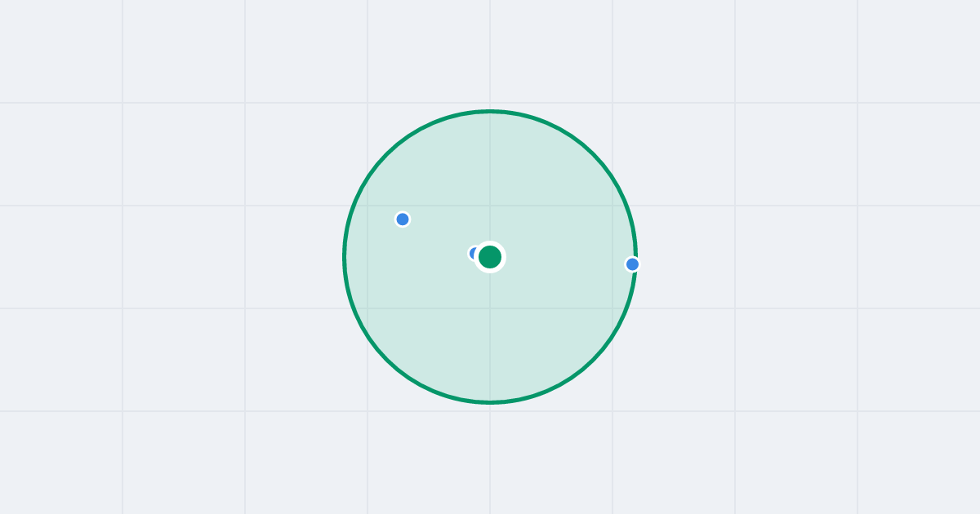
Task: Select the blue dot on the circle's right edge
Action: (x=632, y=264)
